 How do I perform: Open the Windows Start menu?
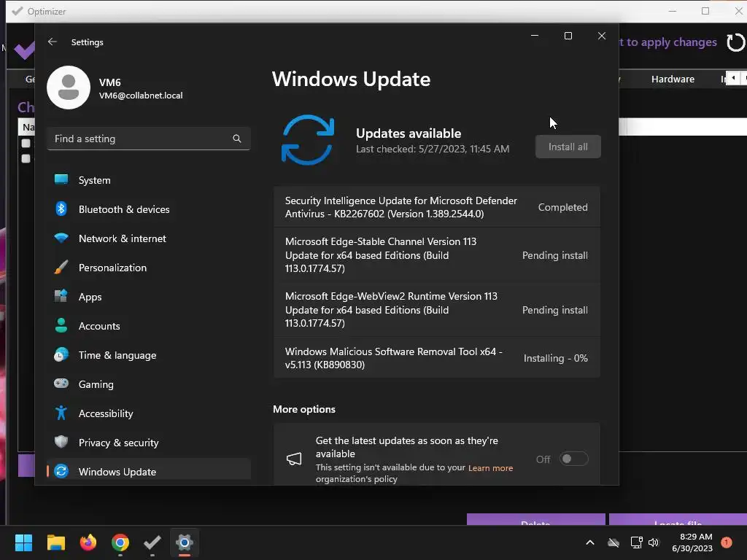(x=23, y=542)
